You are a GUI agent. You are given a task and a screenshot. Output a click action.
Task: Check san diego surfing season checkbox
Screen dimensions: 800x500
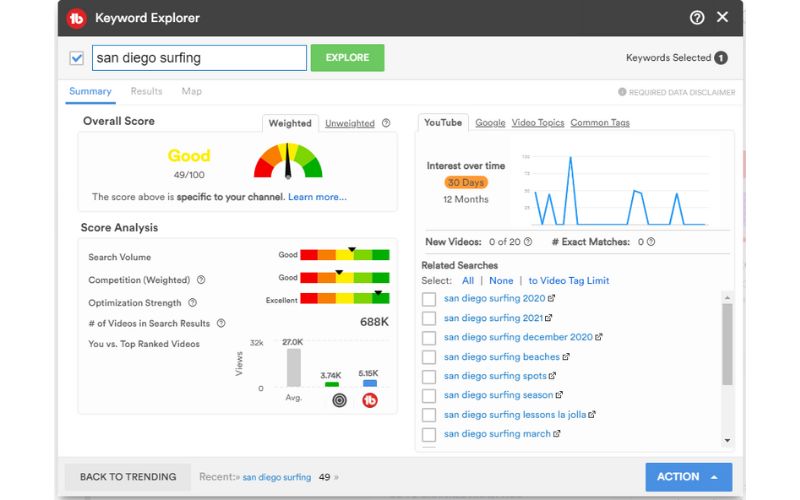click(x=429, y=395)
